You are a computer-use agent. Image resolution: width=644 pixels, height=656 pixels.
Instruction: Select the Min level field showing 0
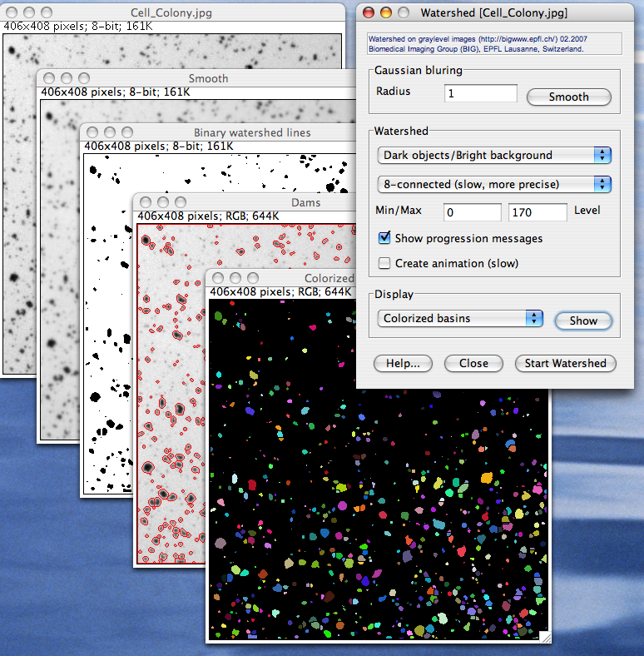pyautogui.click(x=472, y=211)
